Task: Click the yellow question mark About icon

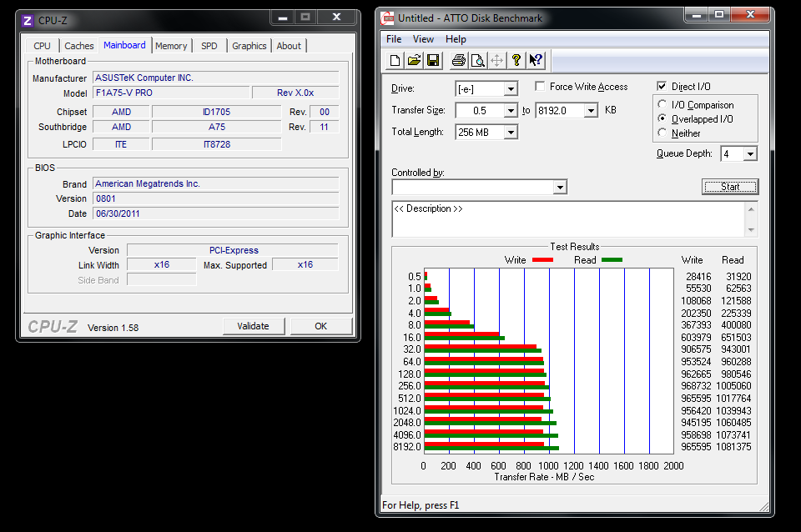Action: [516, 60]
